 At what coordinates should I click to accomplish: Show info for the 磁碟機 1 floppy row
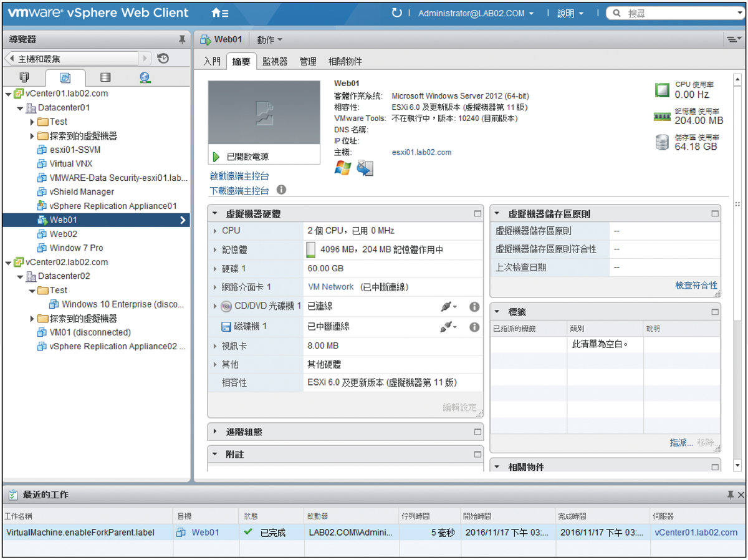coord(474,327)
